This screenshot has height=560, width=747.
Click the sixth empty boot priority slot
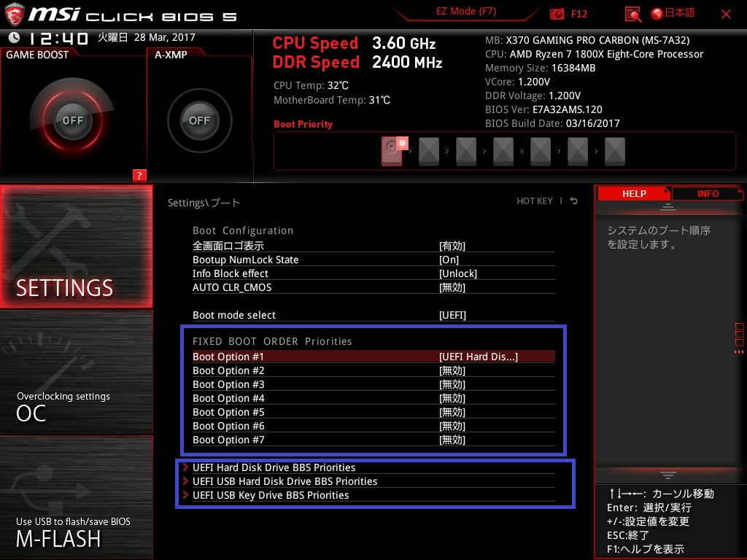click(578, 152)
